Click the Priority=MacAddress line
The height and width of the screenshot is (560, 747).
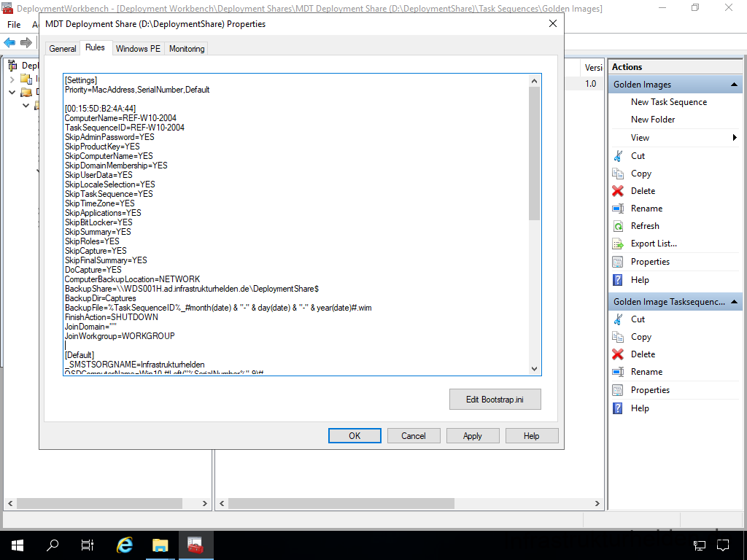(137, 90)
